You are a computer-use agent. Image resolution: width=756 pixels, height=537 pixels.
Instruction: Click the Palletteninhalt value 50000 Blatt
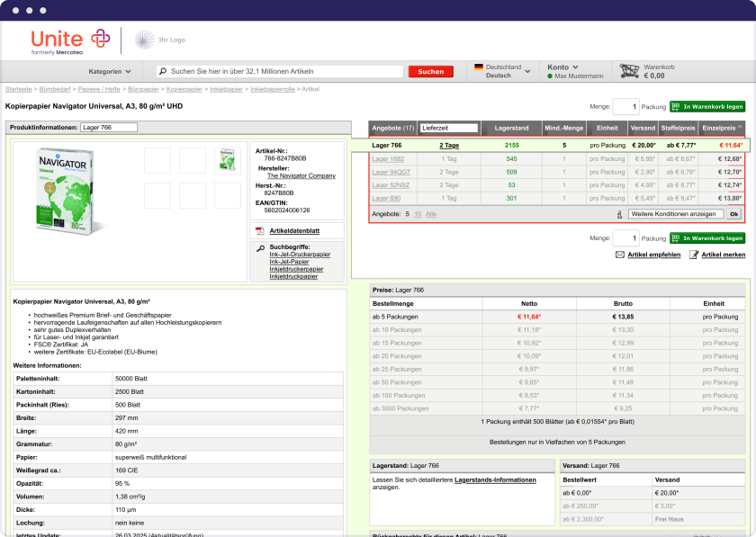click(x=131, y=379)
